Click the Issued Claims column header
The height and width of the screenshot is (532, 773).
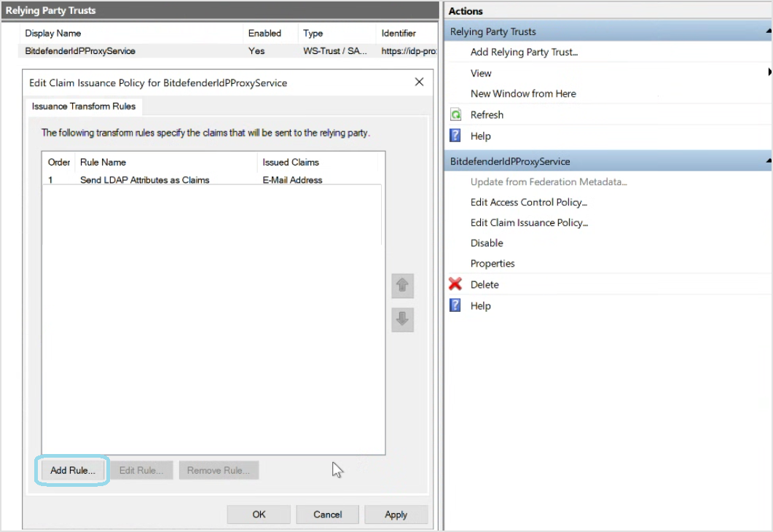pos(317,163)
